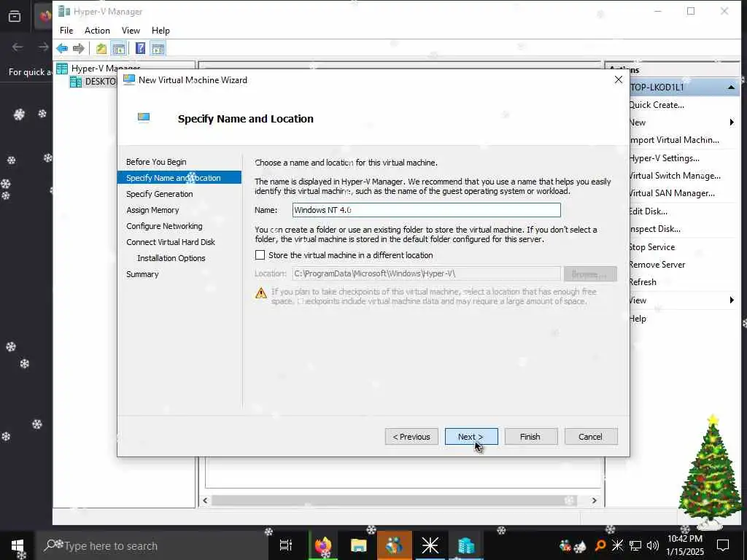
Task: Click the < Previous button
Action: pyautogui.click(x=411, y=437)
